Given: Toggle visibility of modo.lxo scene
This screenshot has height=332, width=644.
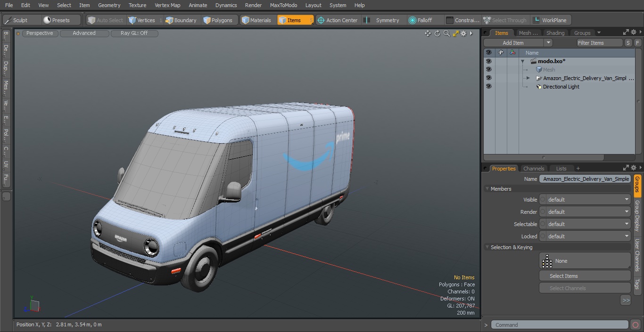Looking at the screenshot, I should tap(488, 61).
